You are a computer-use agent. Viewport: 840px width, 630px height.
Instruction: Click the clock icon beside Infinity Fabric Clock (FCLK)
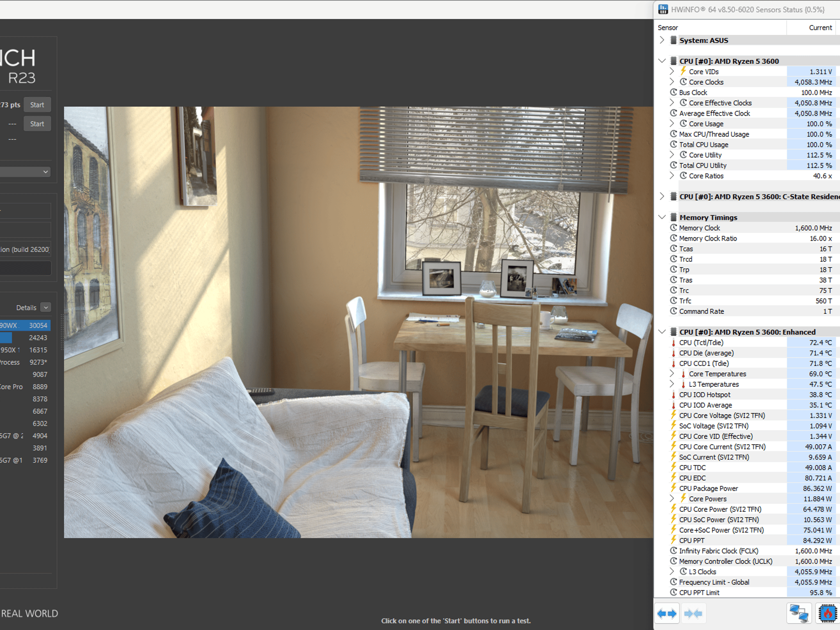click(x=673, y=551)
